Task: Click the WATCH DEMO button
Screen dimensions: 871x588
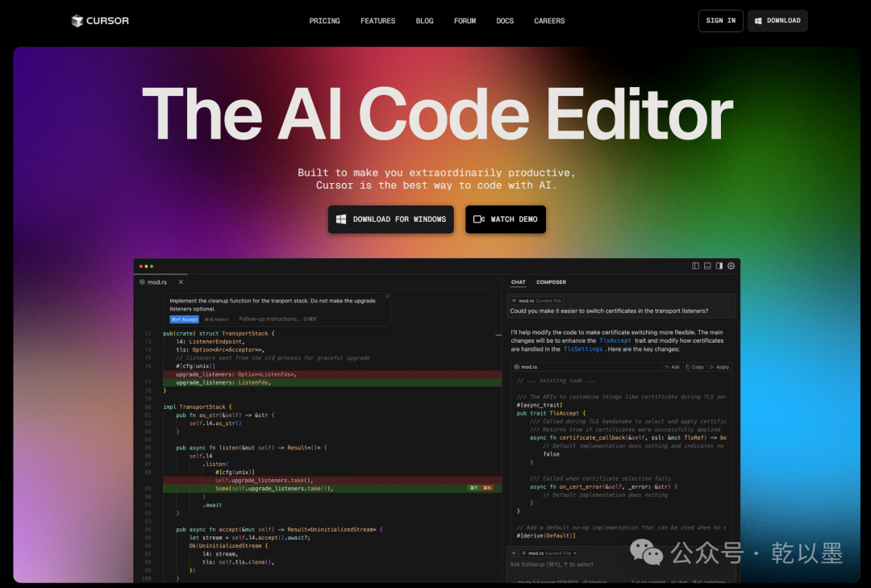Action: 506,219
